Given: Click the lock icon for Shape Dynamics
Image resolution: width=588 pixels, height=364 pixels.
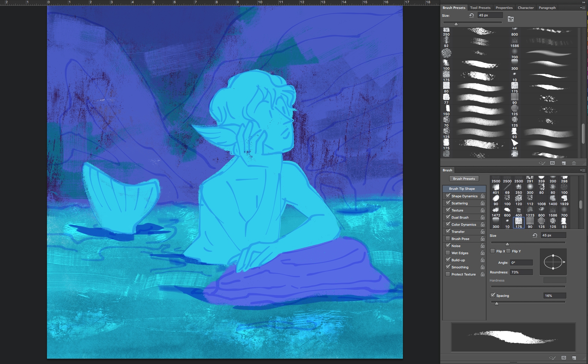Looking at the screenshot, I should click(482, 196).
